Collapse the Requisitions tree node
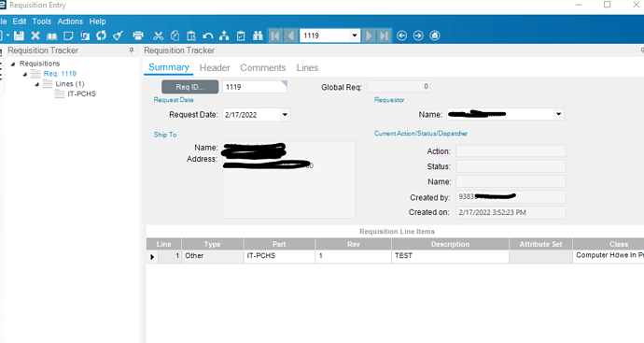 [x=13, y=64]
